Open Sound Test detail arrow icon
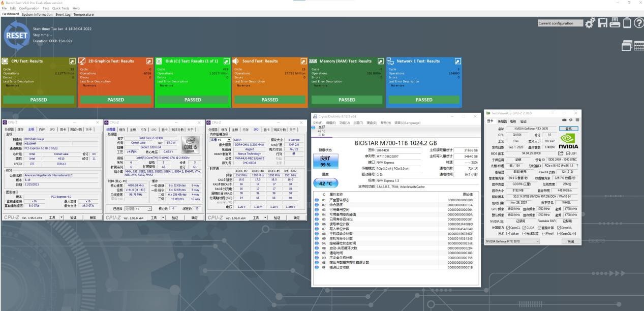Viewport: 644px width, 311px height. tap(303, 61)
